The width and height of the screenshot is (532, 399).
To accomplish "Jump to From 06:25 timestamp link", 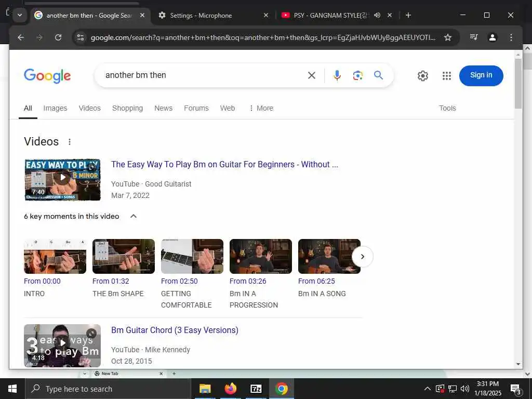I will pos(316,281).
